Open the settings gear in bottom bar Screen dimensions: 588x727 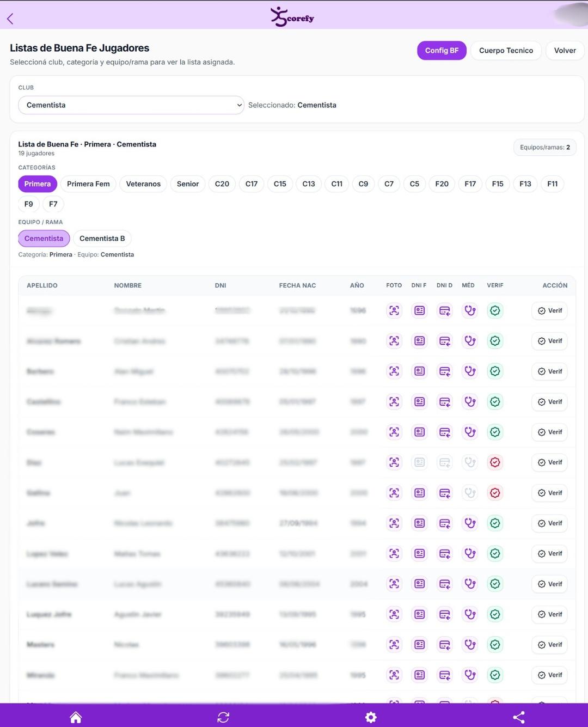click(371, 717)
